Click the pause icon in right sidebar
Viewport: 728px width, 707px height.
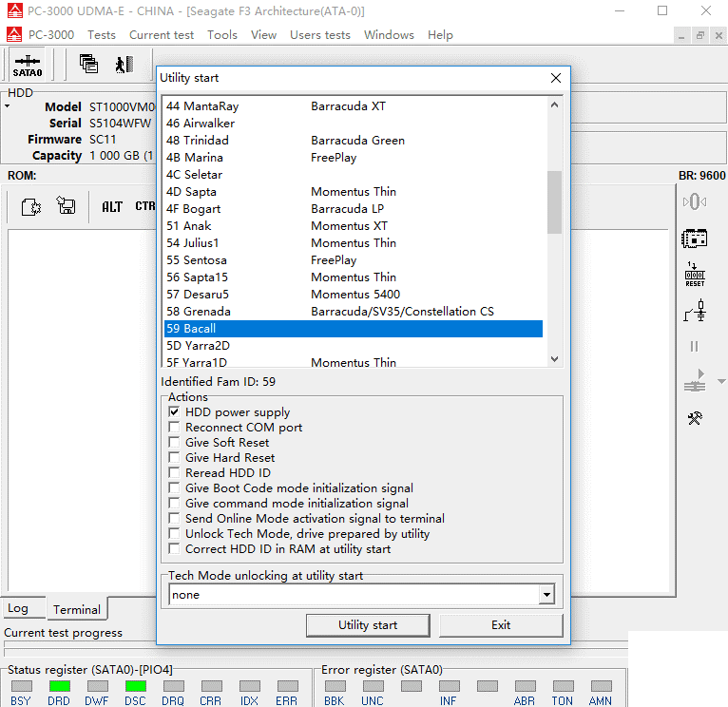[694, 346]
